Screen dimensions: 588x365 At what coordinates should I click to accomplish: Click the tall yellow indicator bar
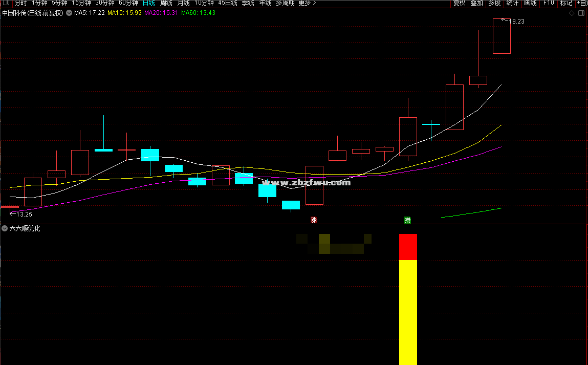[x=408, y=312]
